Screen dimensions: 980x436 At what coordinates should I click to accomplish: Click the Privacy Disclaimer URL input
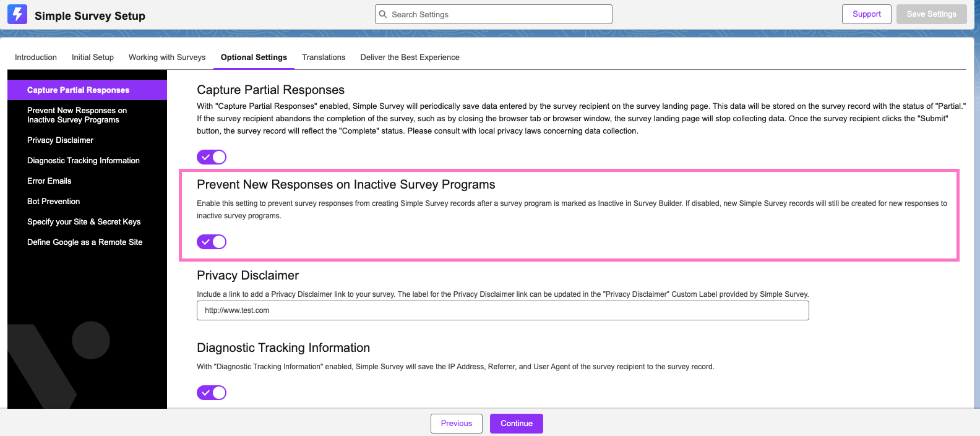503,310
